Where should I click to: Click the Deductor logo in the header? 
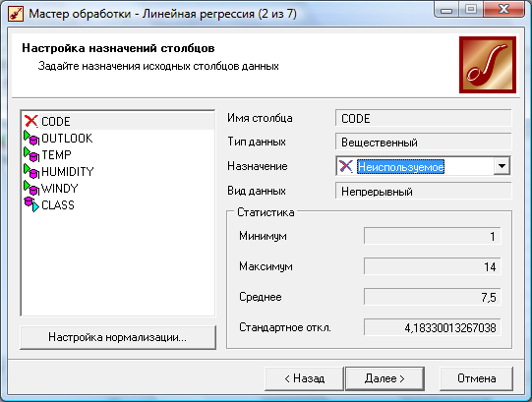click(488, 65)
